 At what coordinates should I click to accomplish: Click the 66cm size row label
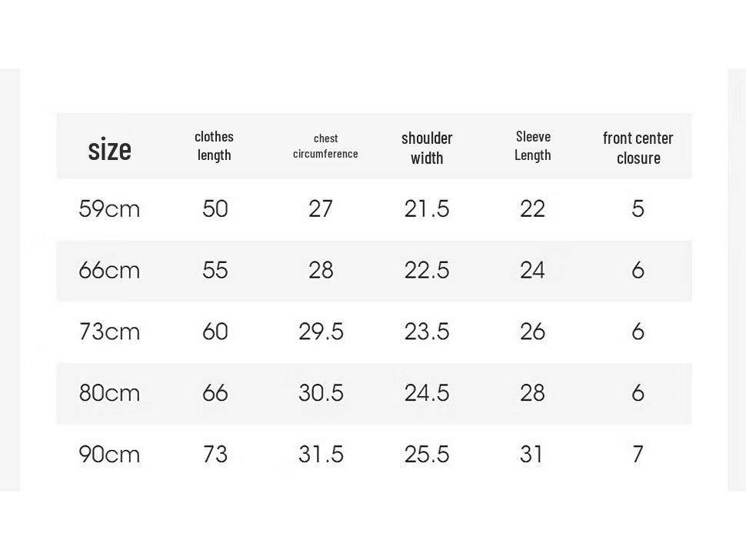pos(109,271)
